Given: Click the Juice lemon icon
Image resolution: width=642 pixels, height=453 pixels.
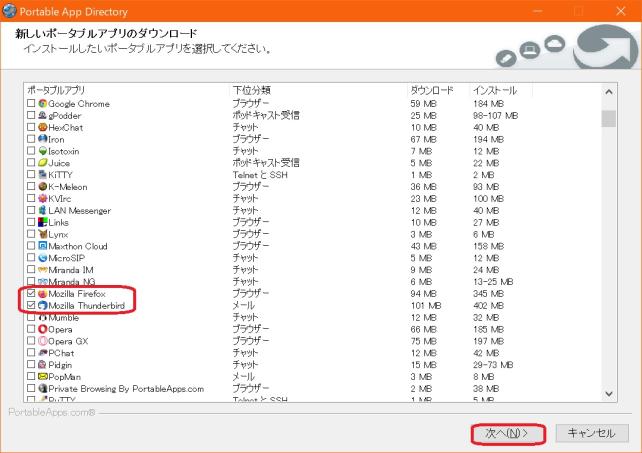Looking at the screenshot, I should coord(43,163).
